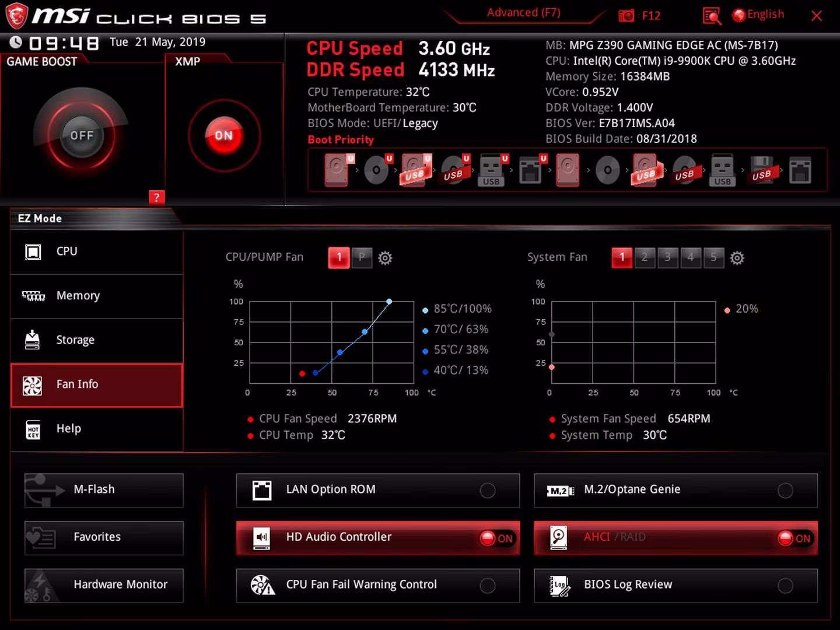Select System Fan tab 1
Screen dimensions: 840x630
pos(622,257)
